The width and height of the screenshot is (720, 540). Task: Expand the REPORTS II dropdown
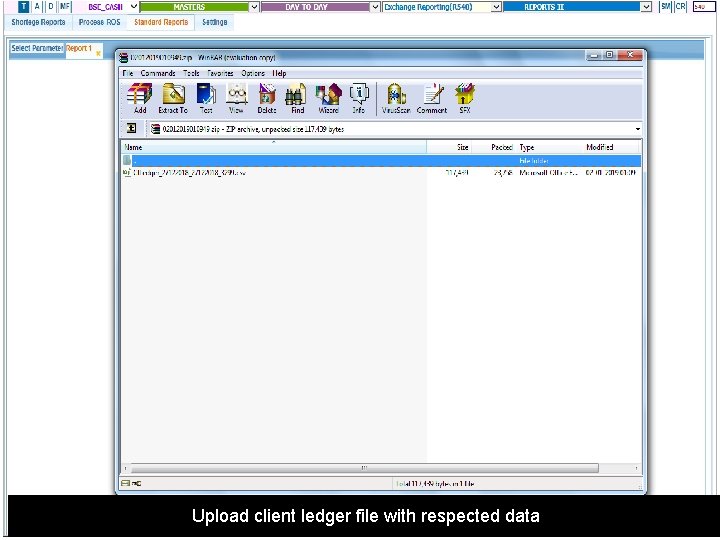[x=646, y=7]
